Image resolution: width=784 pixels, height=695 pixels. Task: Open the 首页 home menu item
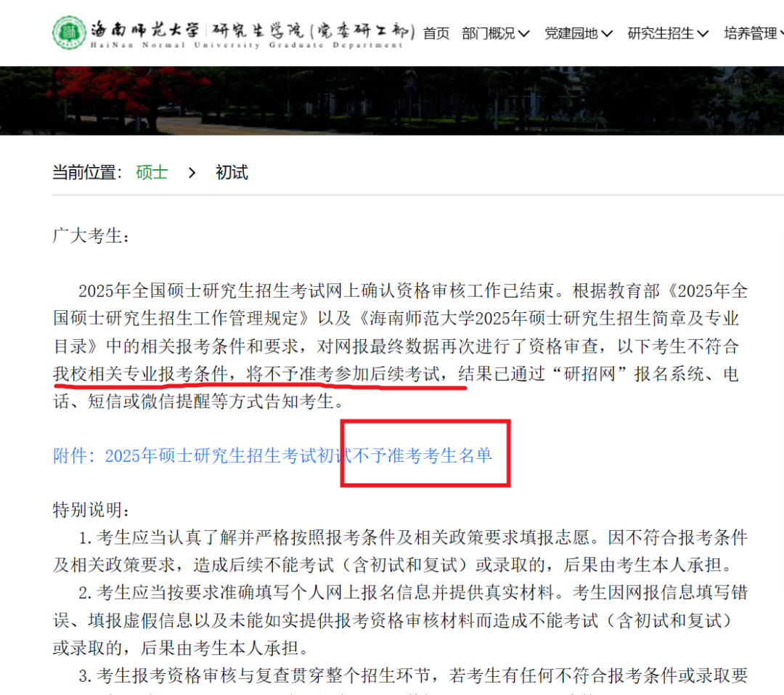[436, 33]
